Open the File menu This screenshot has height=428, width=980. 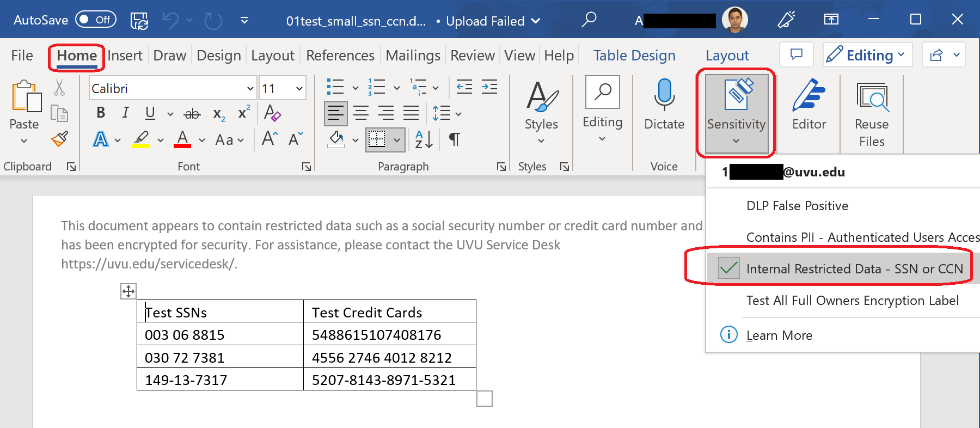point(22,56)
